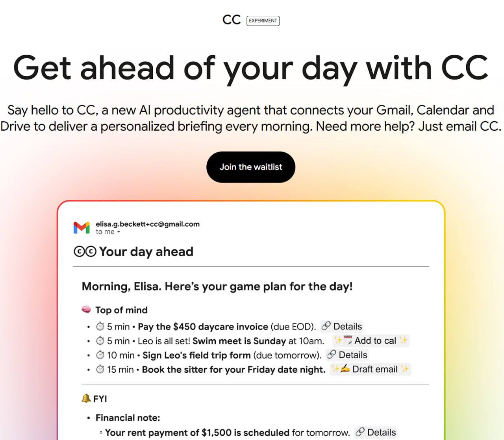This screenshot has height=440, width=504.
Task: Click the brain icon next to Top of mind
Action: 86,310
